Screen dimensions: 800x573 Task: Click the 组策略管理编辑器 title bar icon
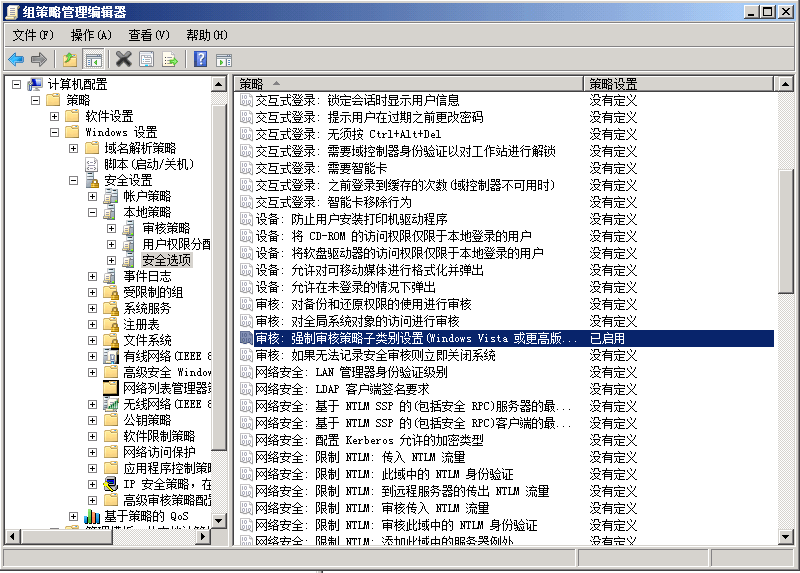tap(12, 11)
